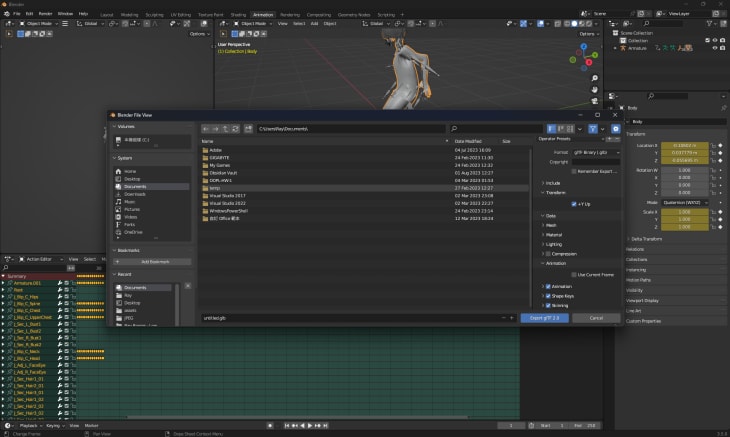The width and height of the screenshot is (730, 437).
Task: Click the back navigation arrow in file browser
Action: (206, 129)
